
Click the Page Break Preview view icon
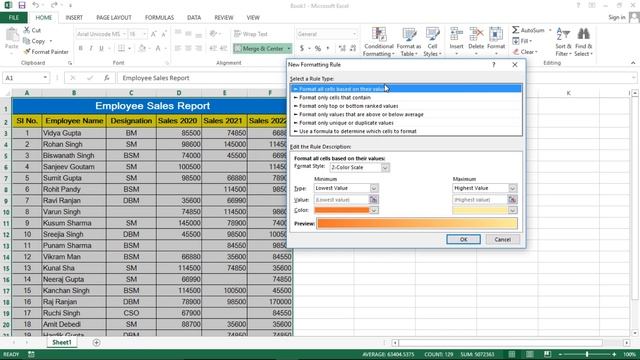click(547, 354)
